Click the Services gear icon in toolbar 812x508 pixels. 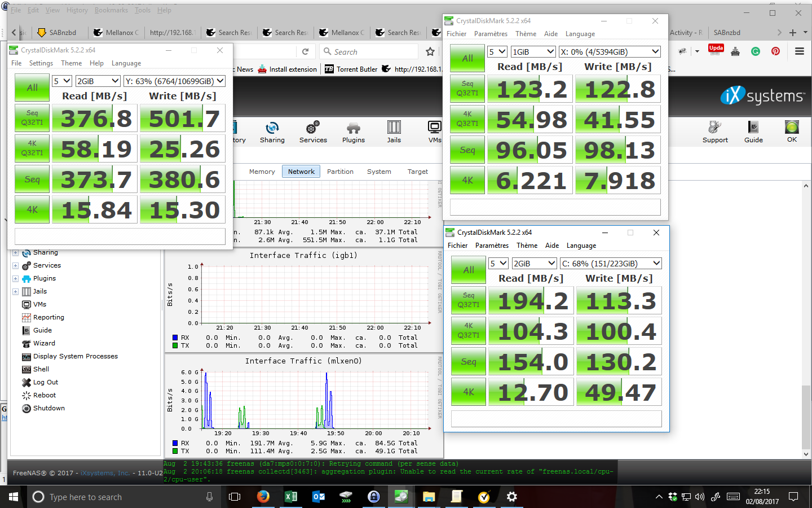click(x=313, y=132)
